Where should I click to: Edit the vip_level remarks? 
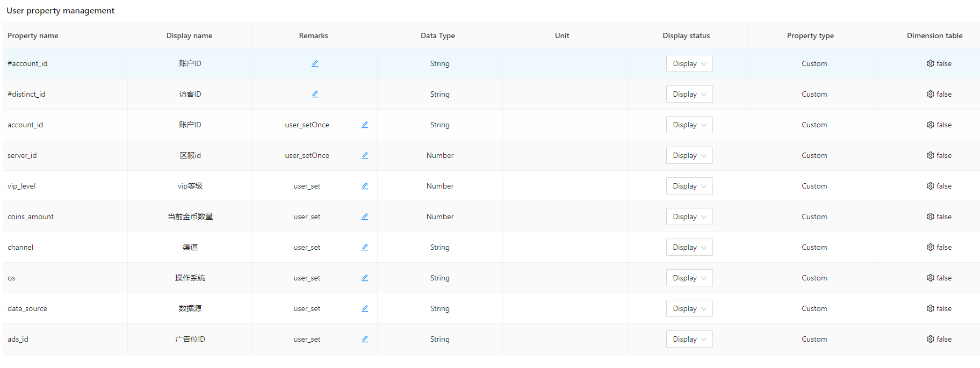[x=365, y=186]
